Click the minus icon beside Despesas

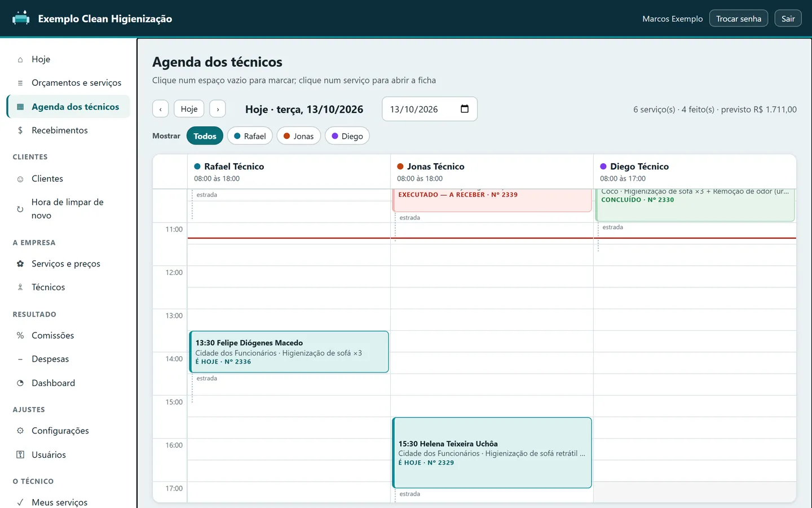point(20,359)
